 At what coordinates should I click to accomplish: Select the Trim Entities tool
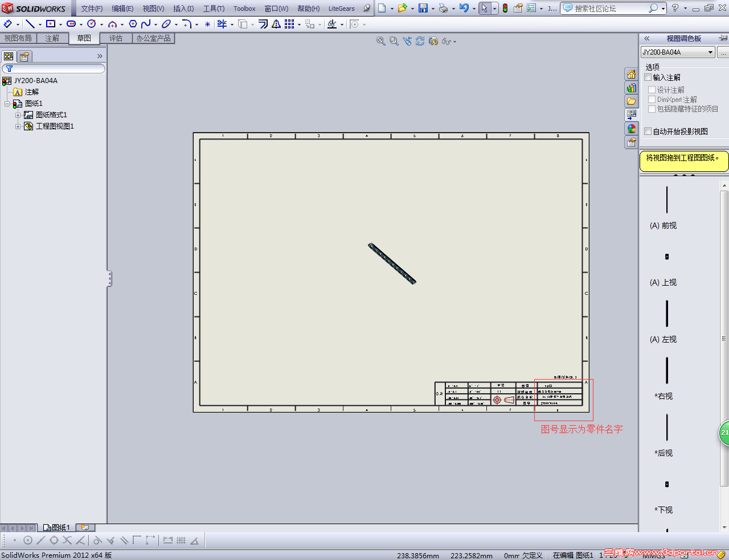(222, 24)
